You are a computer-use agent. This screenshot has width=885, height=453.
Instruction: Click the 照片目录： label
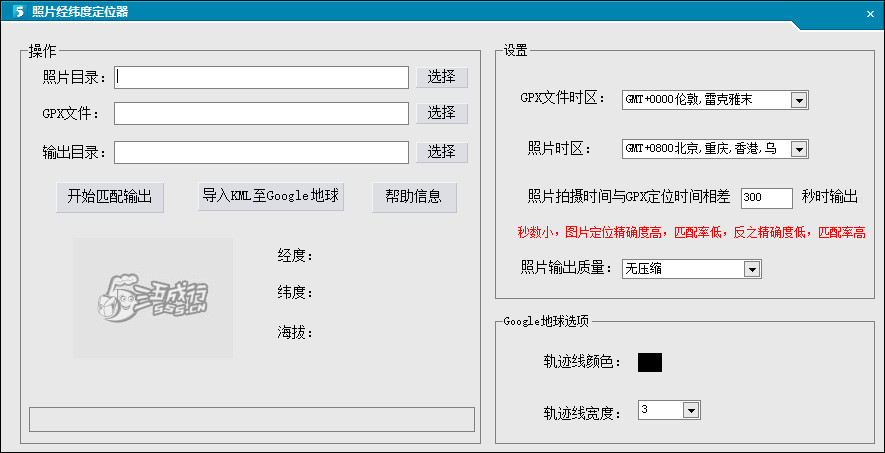(x=75, y=77)
